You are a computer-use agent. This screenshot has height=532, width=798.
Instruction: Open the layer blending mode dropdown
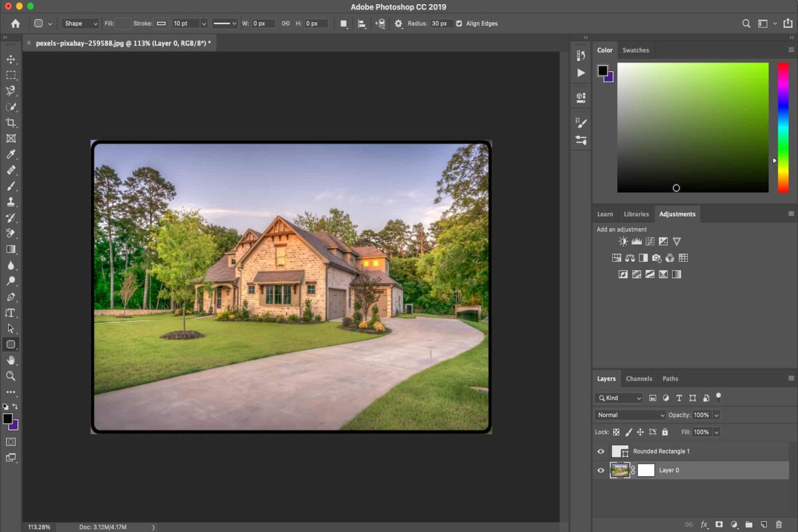click(629, 414)
